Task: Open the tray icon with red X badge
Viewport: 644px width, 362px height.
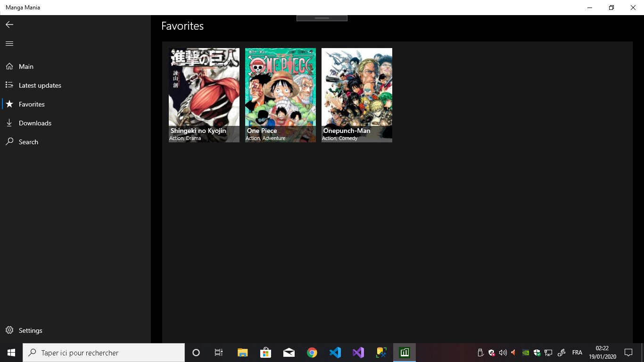Action: pos(492,353)
